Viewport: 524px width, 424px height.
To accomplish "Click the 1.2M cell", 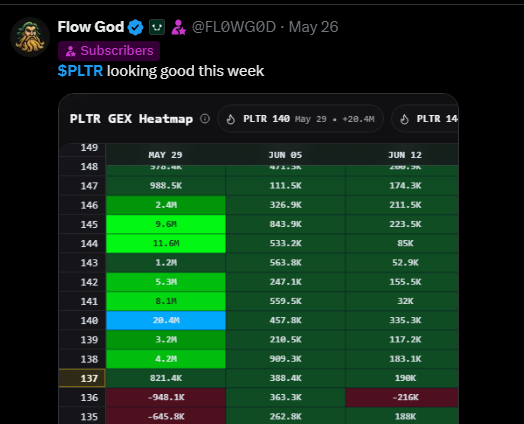I will [x=166, y=263].
